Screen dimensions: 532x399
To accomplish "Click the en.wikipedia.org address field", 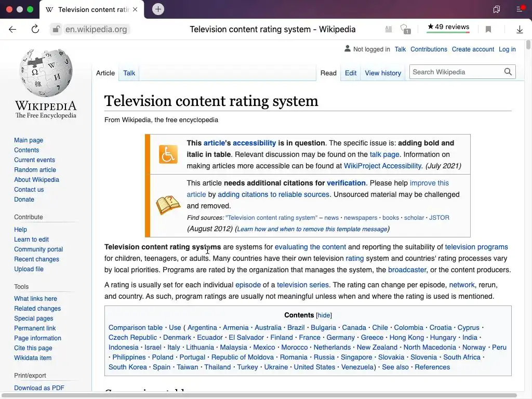I will (96, 30).
